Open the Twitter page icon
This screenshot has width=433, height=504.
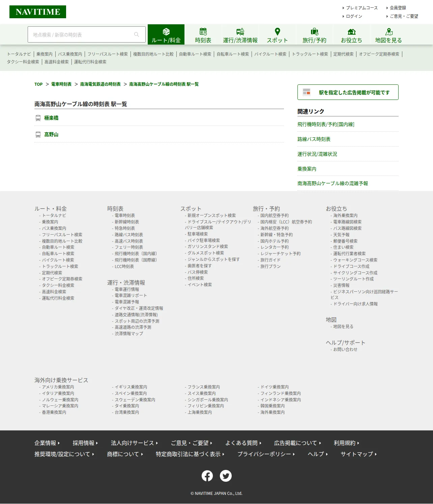point(226,476)
